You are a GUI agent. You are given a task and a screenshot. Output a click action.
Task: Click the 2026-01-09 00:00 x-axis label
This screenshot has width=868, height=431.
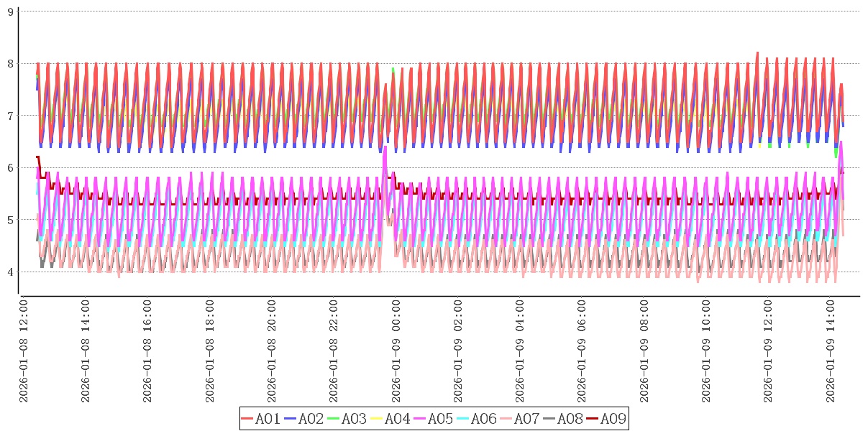click(396, 351)
